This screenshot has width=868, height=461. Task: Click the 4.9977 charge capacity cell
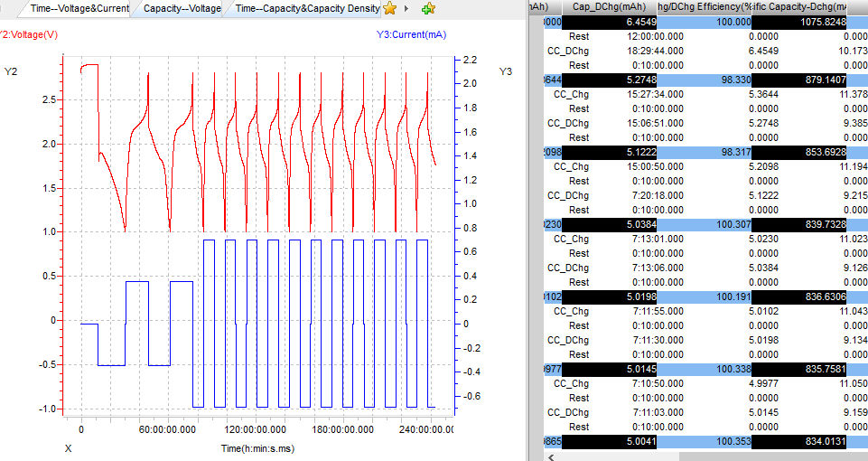tap(763, 383)
